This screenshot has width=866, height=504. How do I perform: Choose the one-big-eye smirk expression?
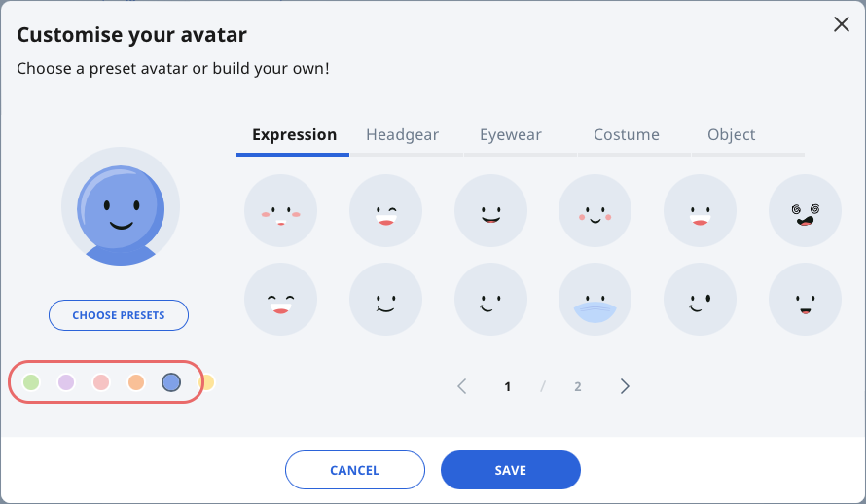[x=700, y=299]
